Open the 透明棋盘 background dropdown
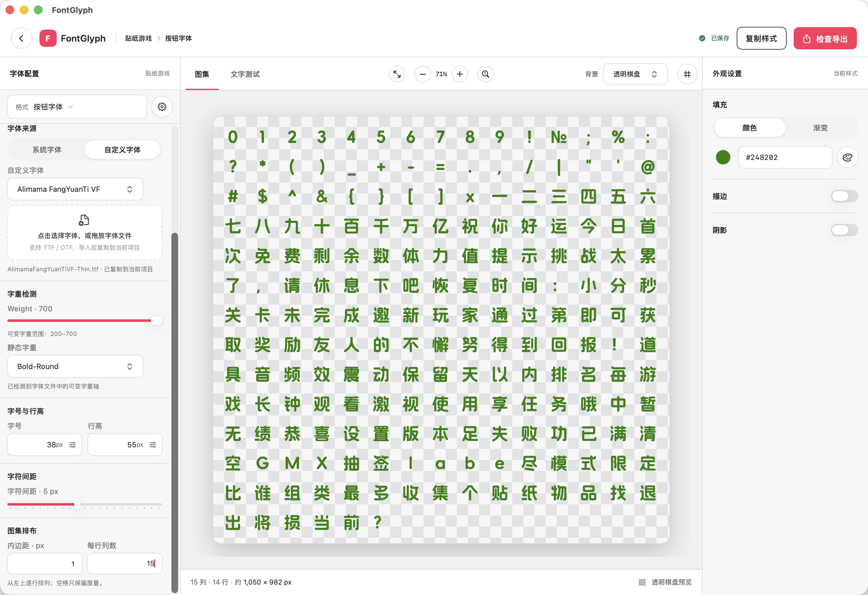 pos(635,74)
